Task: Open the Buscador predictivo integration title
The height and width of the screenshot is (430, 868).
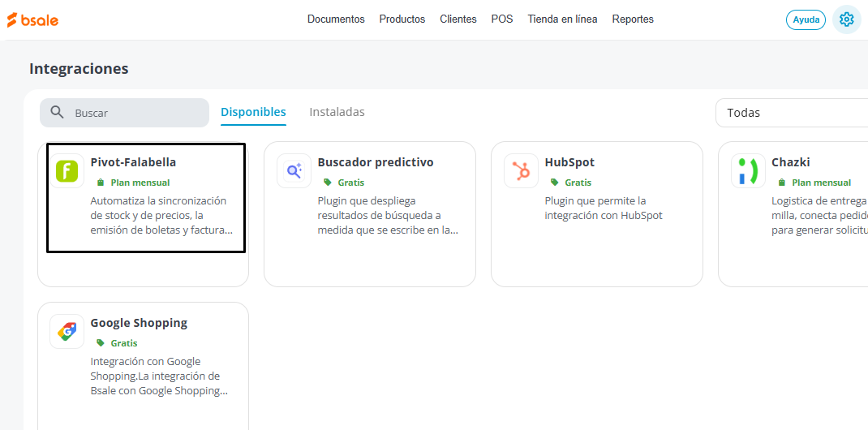Action: (376, 163)
